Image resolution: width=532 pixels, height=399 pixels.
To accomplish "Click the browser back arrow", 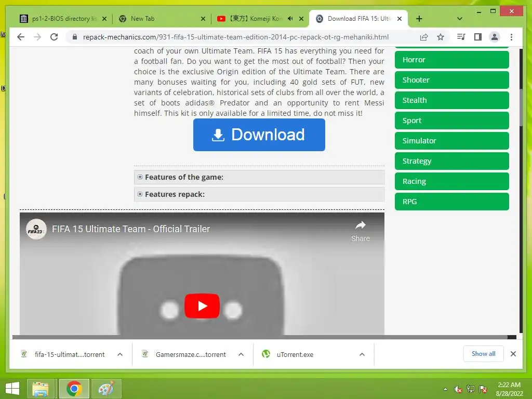I will pos(21,37).
